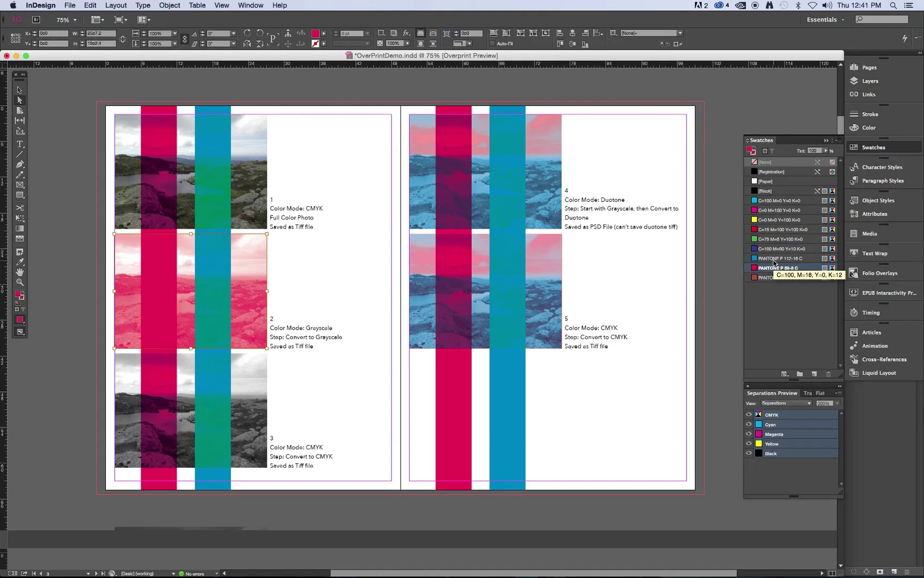The width and height of the screenshot is (924, 578).
Task: Hide the Black separation plate
Action: coord(749,453)
